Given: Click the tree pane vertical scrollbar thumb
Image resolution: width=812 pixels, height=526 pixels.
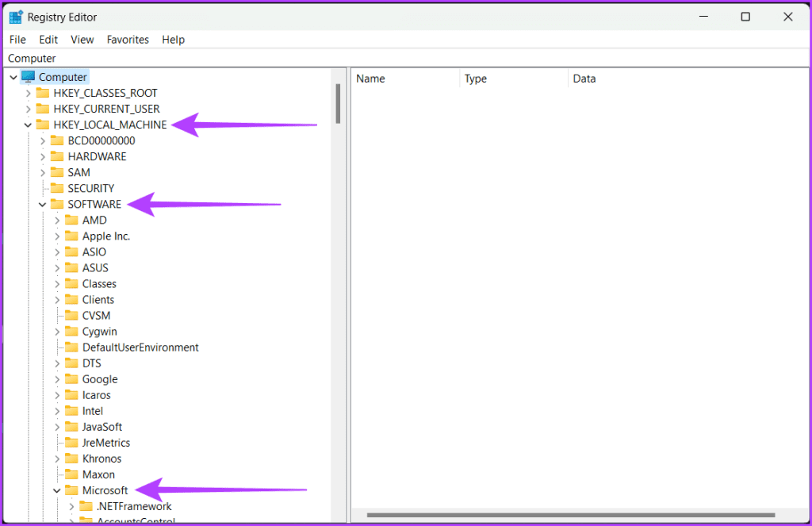Looking at the screenshot, I should [338, 104].
